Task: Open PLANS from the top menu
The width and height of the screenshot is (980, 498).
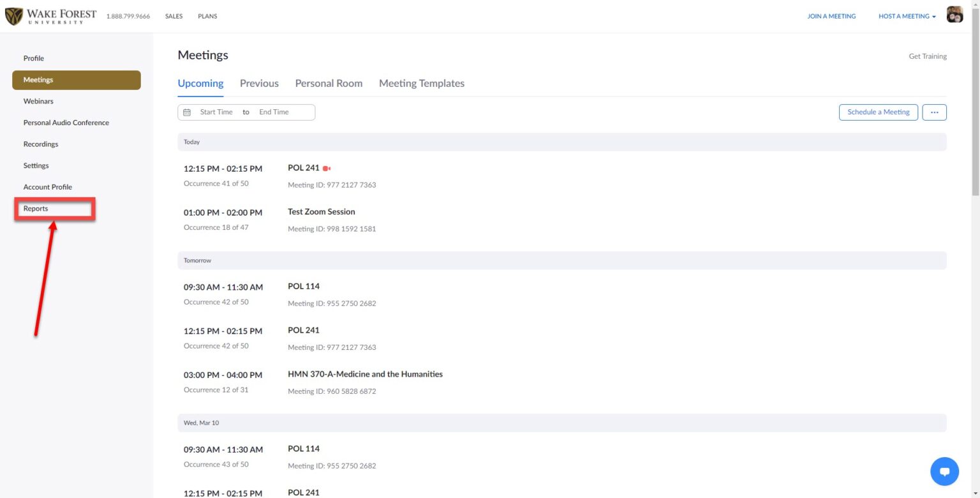Action: pos(207,16)
